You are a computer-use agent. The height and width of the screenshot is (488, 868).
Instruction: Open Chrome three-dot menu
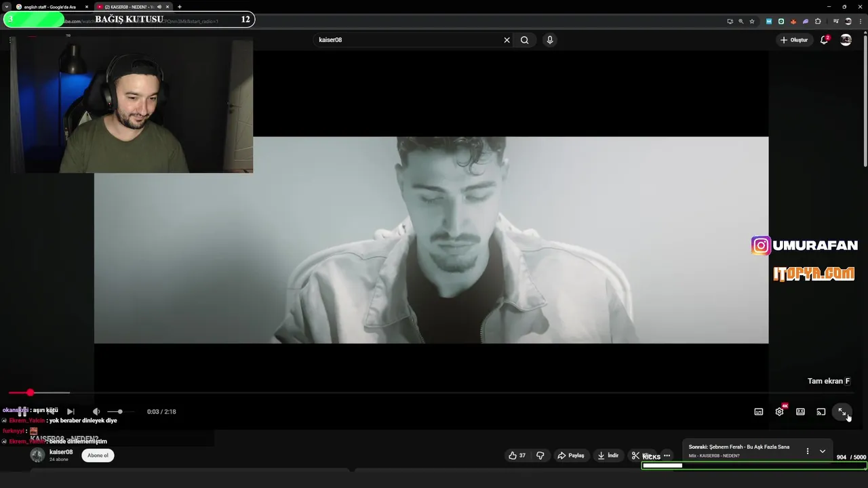pyautogui.click(x=860, y=21)
